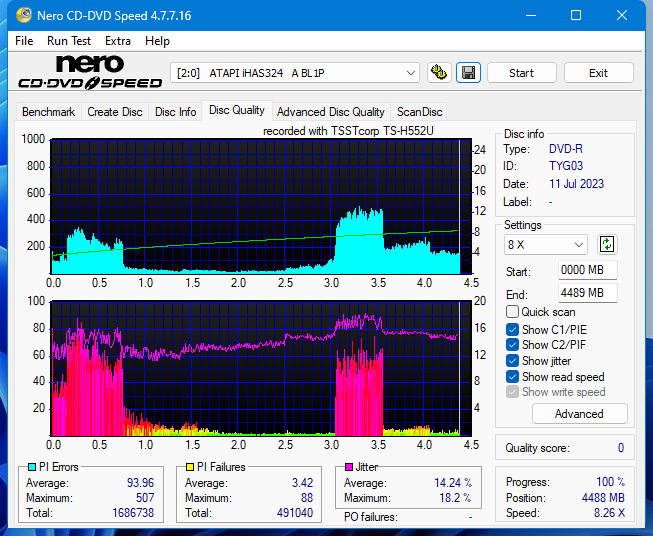
Task: Open the Help menu
Action: click(157, 41)
